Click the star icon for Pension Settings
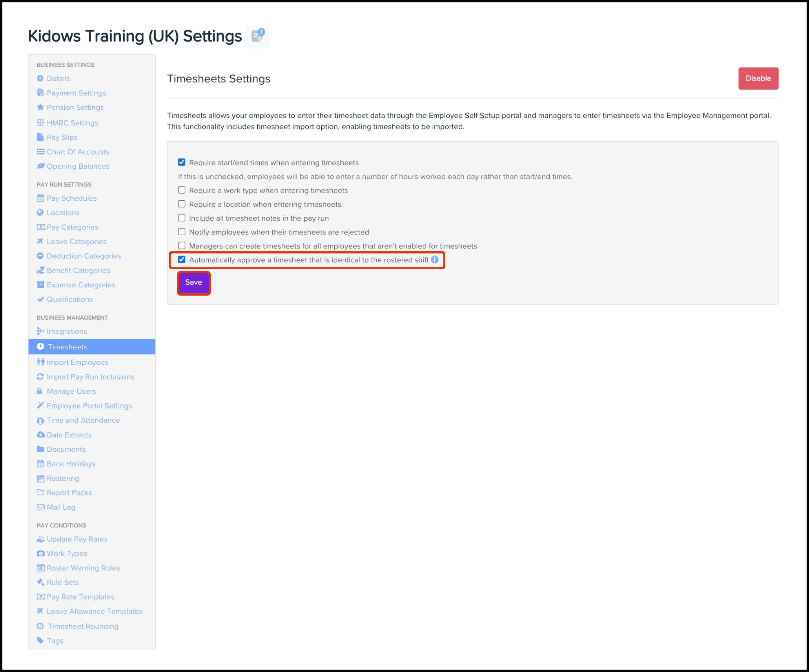 pyautogui.click(x=40, y=107)
